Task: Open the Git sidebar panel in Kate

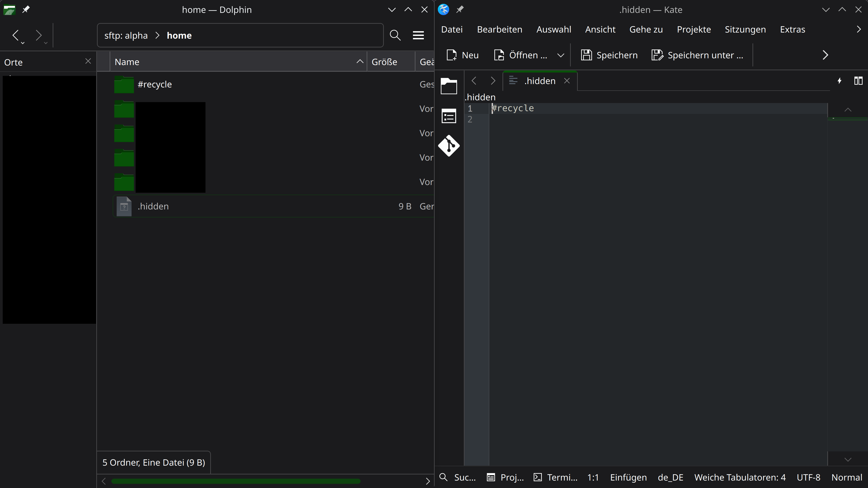Action: 449,145
